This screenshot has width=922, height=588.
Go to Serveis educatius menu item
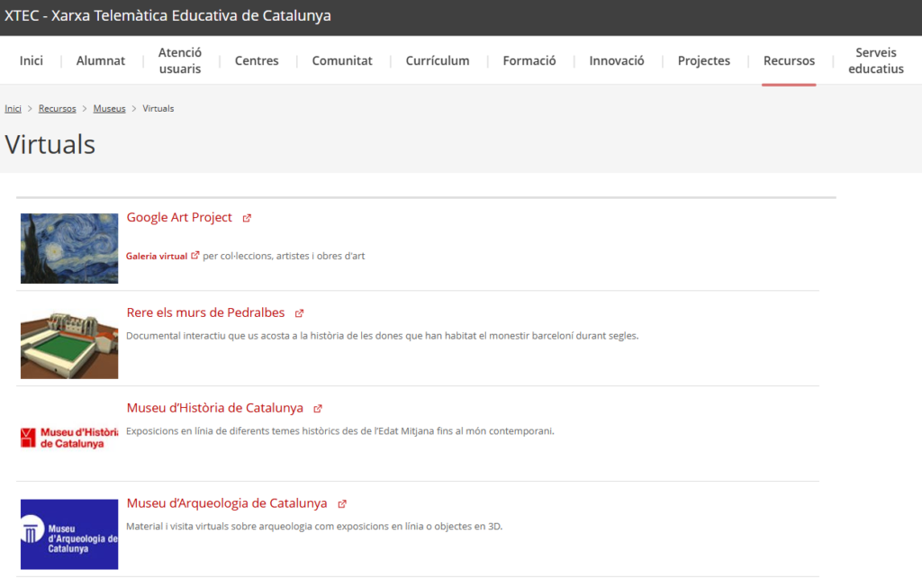pyautogui.click(x=875, y=61)
